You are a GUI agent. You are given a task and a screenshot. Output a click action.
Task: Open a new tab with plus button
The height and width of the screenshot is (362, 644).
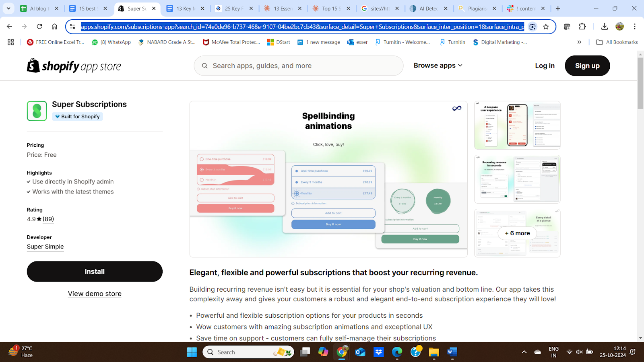[558, 8]
